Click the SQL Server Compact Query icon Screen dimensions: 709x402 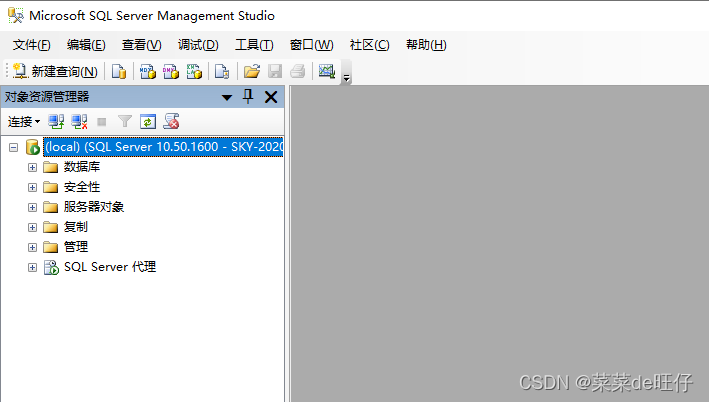point(222,71)
